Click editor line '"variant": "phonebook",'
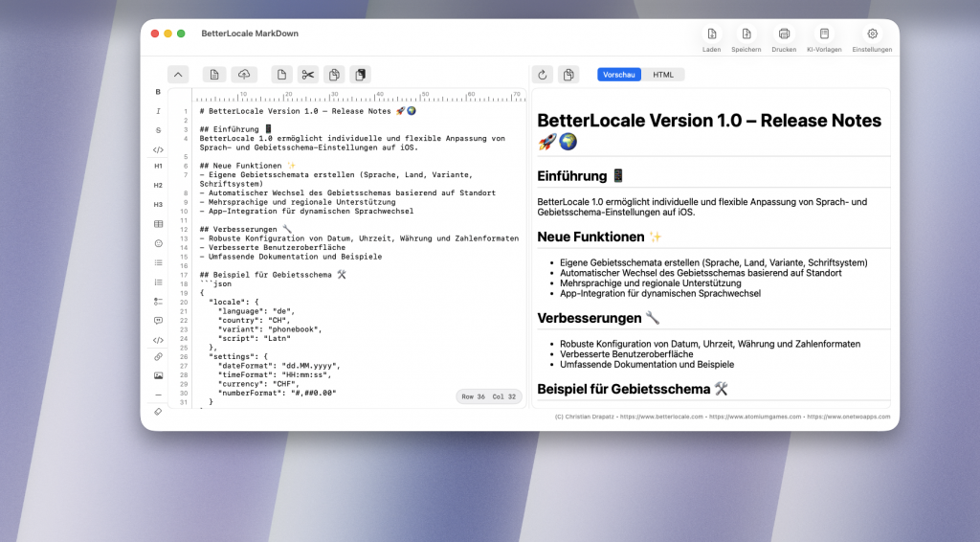Image resolution: width=980 pixels, height=542 pixels. pos(270,329)
